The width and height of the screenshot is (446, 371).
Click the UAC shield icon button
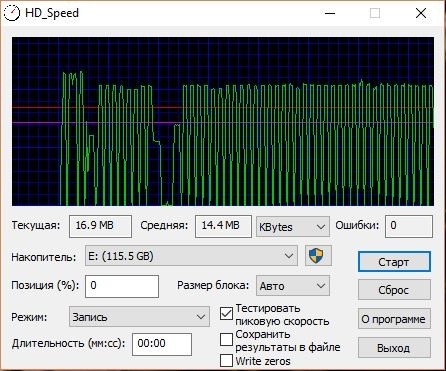[318, 256]
